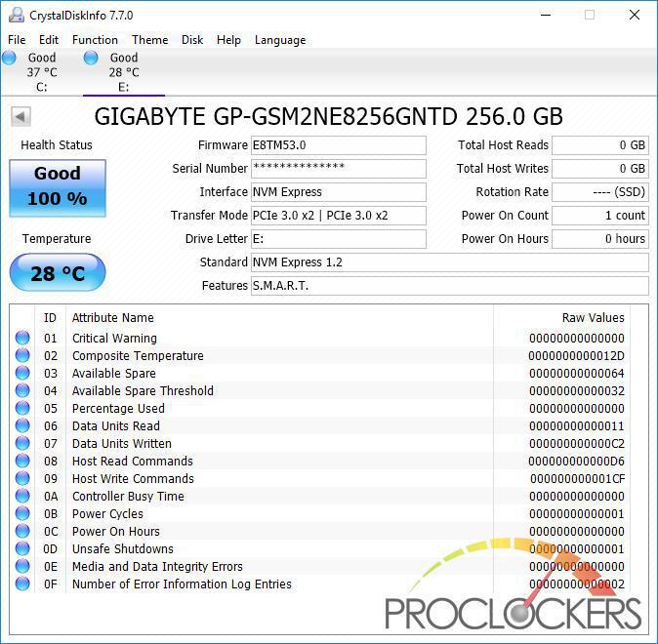Viewport: 658px width, 644px height.
Task: Click raw value 000000000001CF
Action: coord(577,479)
